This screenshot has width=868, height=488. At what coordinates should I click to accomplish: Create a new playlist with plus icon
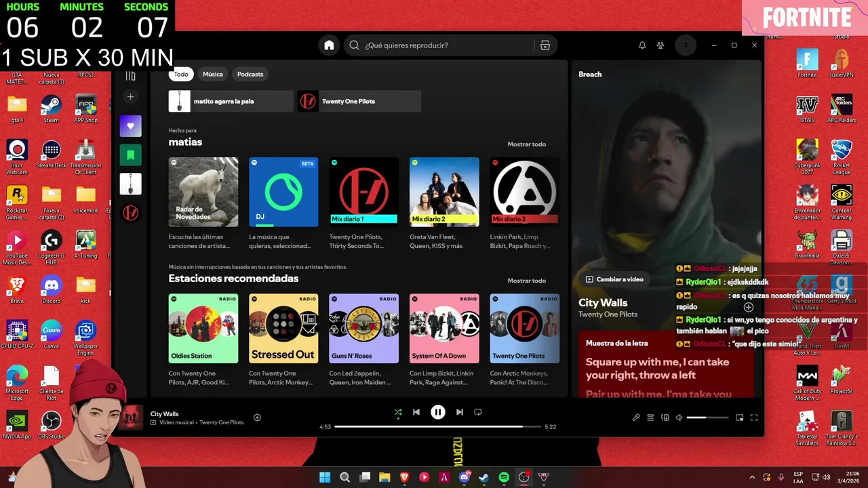pos(131,97)
